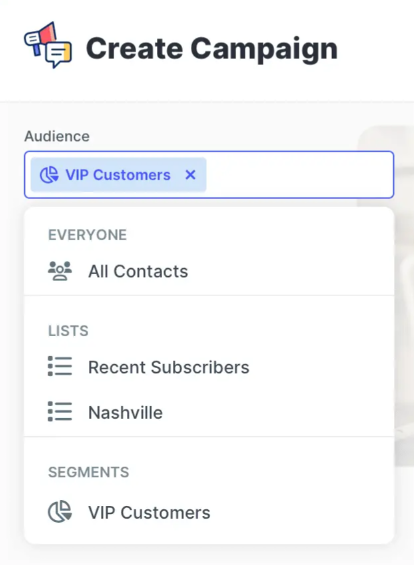414x565 pixels.
Task: Click the All Contacts people icon
Action: pos(60,271)
